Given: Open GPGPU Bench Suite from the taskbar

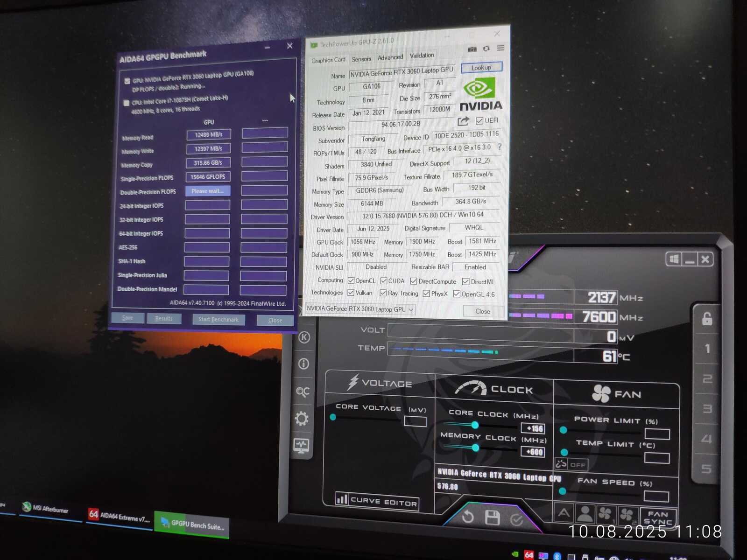Looking at the screenshot, I should click(x=192, y=524).
